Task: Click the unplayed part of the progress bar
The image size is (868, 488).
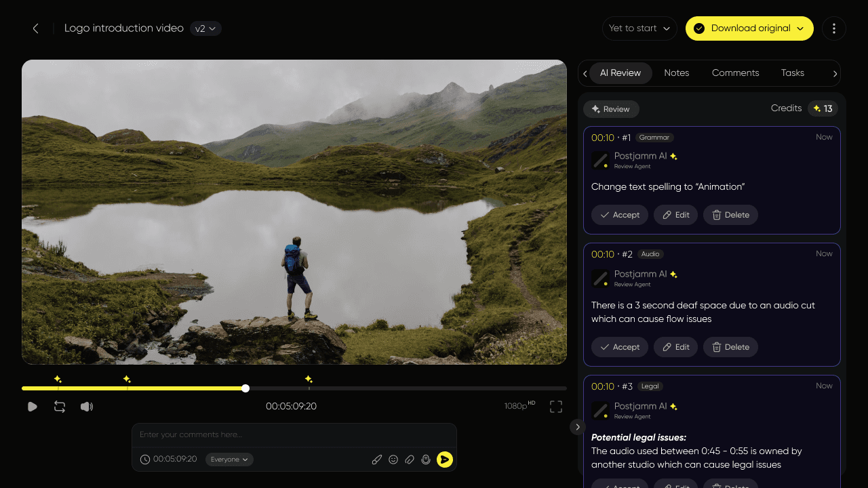Action: click(x=407, y=388)
